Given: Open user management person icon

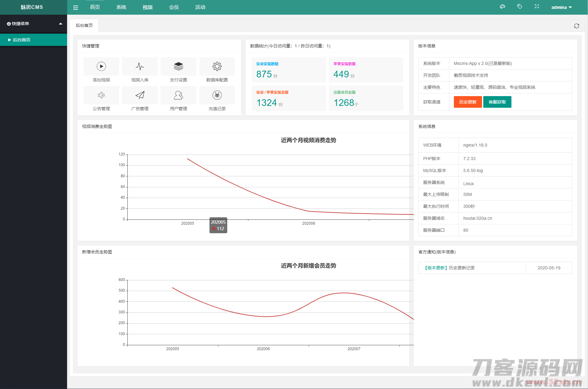Looking at the screenshot, I should [x=179, y=95].
